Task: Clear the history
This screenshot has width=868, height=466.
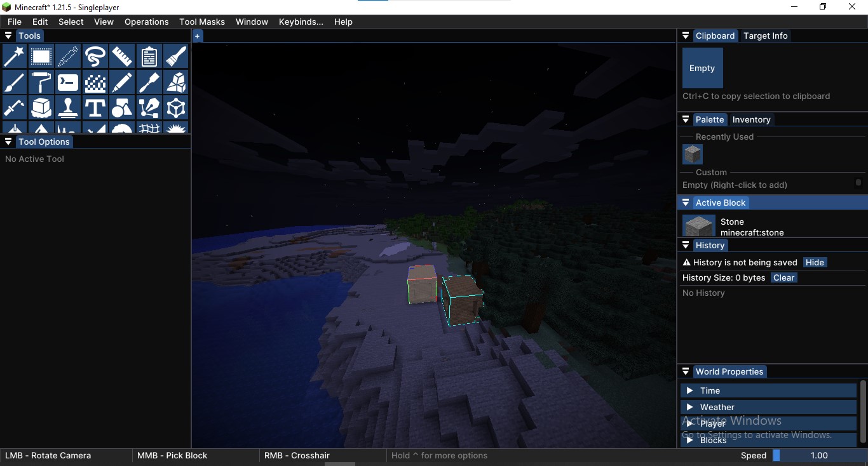Action: 784,277
